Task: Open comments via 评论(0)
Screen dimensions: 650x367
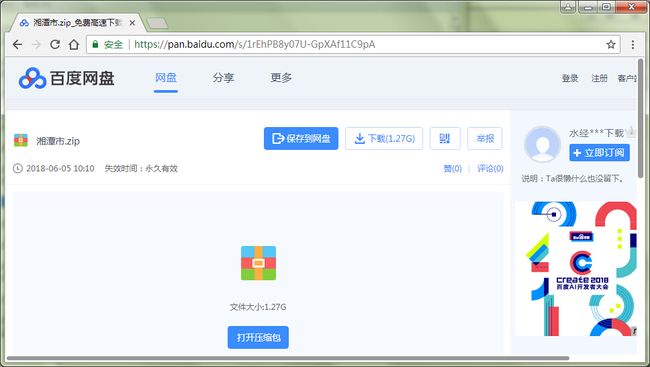Action: pyautogui.click(x=490, y=168)
